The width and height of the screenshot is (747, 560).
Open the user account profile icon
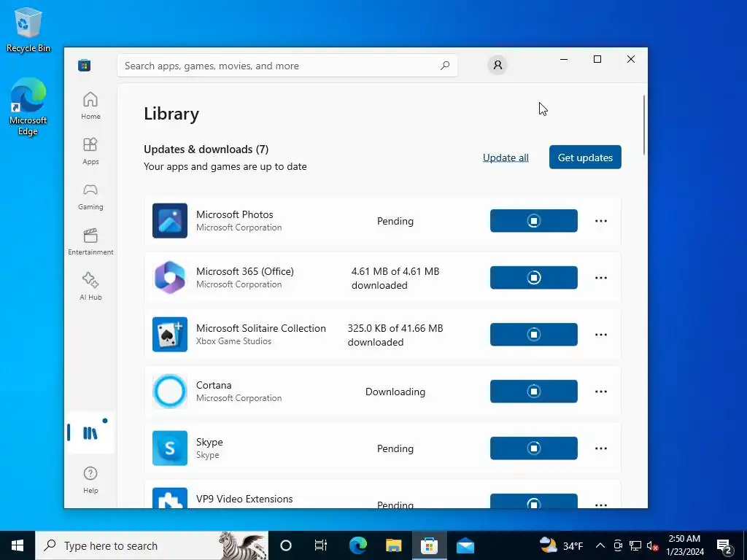[x=498, y=65]
